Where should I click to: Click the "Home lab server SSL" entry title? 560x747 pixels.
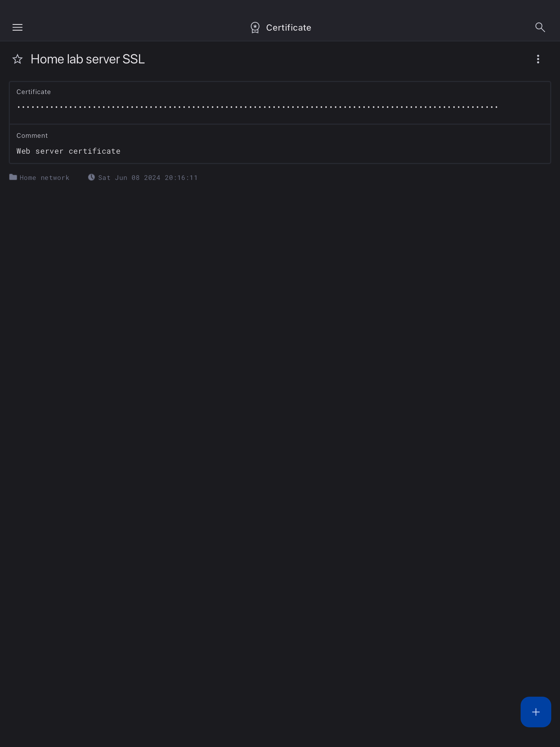coord(87,59)
